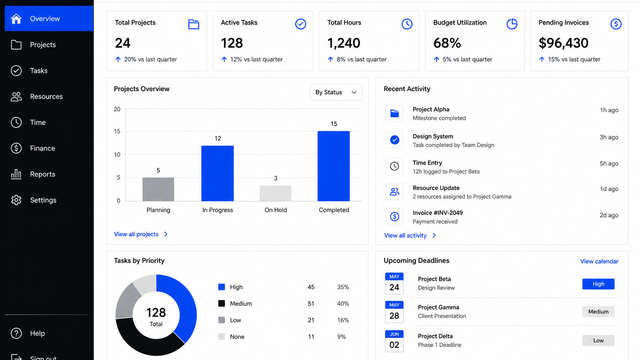The image size is (640, 360).
Task: Click the Settings label in sidebar
Action: (x=43, y=200)
